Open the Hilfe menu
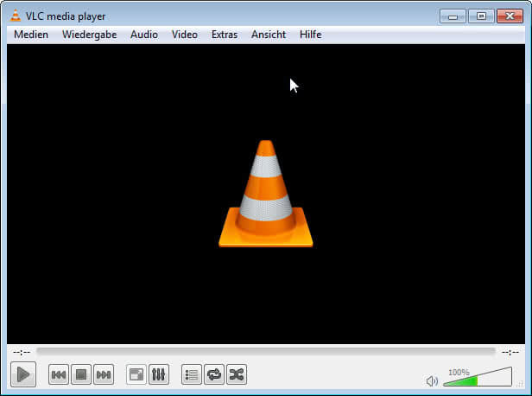This screenshot has width=532, height=396. 310,35
